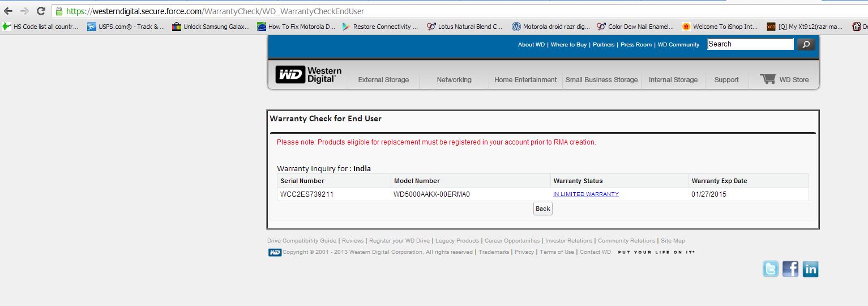Open the USPS.com Track bookmark
Image resolution: width=868 pixels, height=306 pixels.
click(126, 27)
